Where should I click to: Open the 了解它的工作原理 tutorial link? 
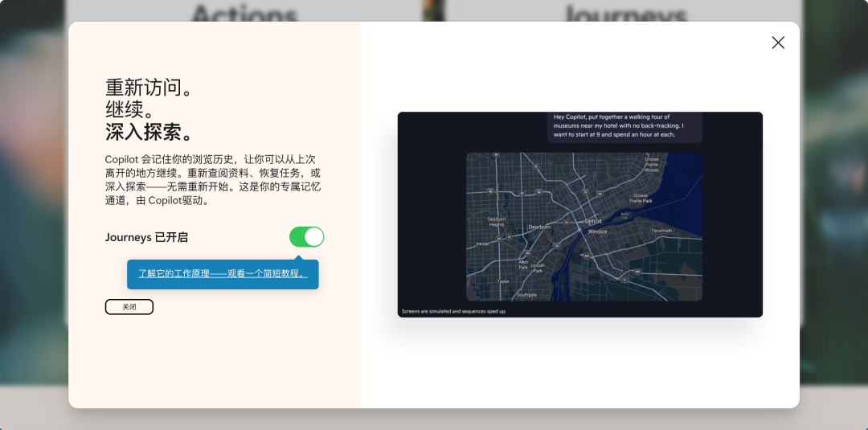(x=222, y=273)
